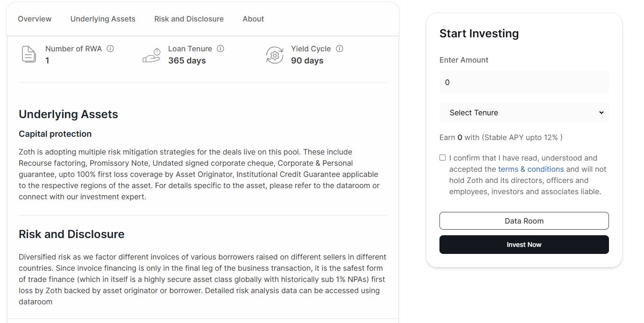
Task: Show info icon beside Loan Tenure
Action: [x=220, y=49]
